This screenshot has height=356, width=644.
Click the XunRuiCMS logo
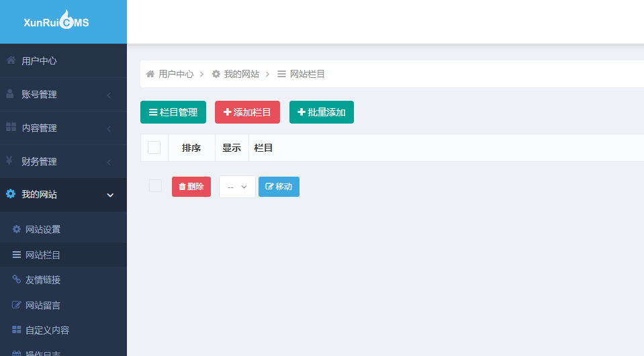tap(56, 21)
